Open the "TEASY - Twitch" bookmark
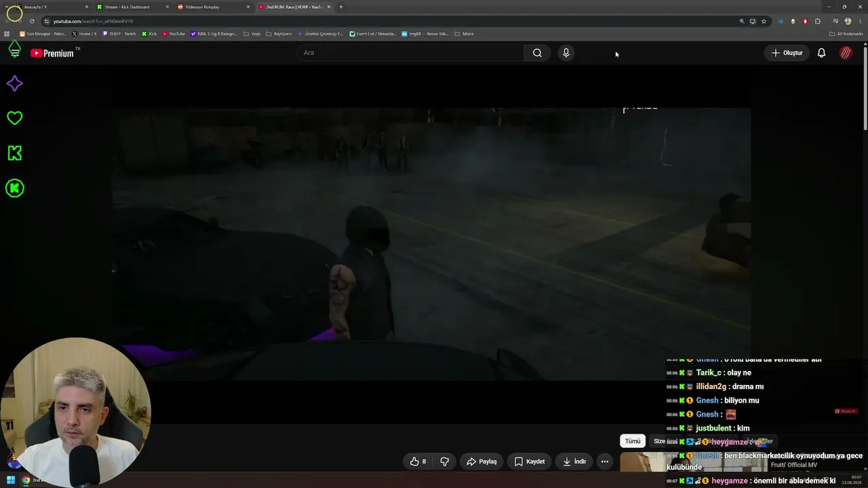 coord(119,34)
